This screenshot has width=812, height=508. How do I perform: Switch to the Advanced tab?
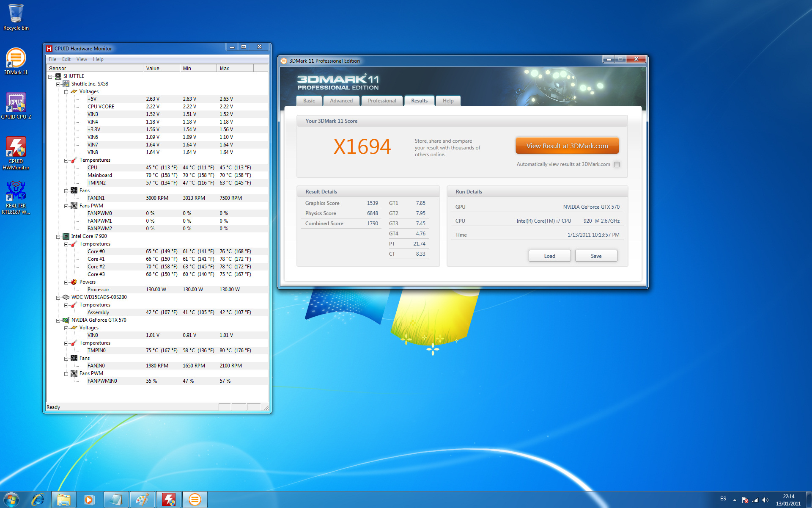click(341, 101)
